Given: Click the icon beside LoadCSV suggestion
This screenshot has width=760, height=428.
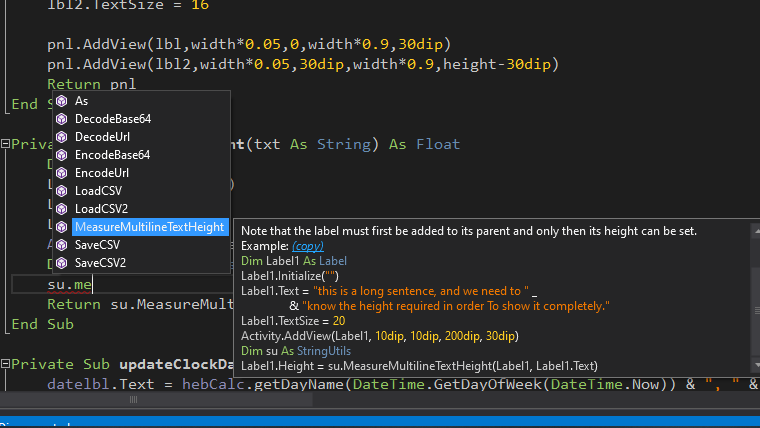Looking at the screenshot, I should [62, 191].
